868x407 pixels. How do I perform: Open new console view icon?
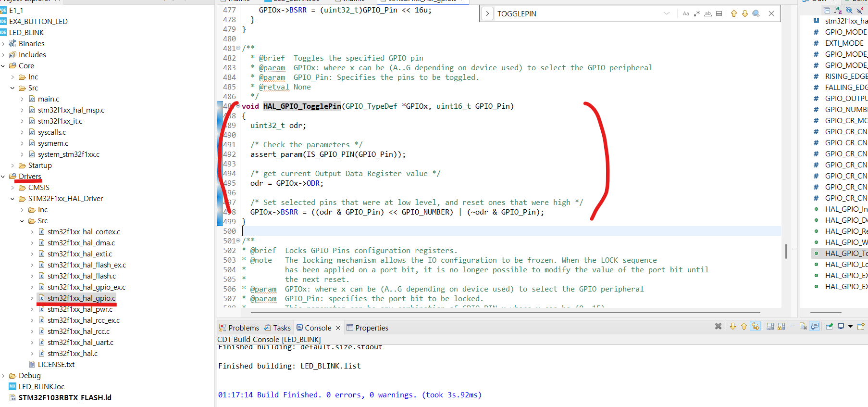click(x=861, y=326)
